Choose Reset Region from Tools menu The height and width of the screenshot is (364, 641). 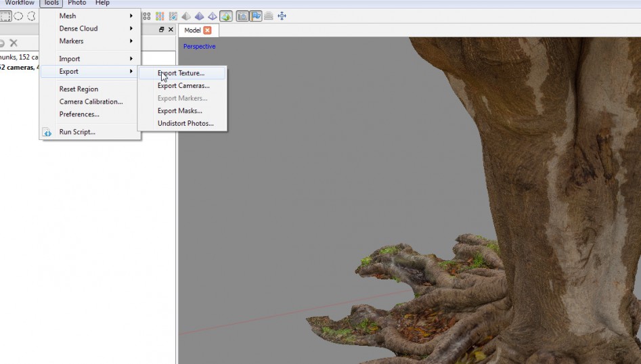[x=90, y=89]
